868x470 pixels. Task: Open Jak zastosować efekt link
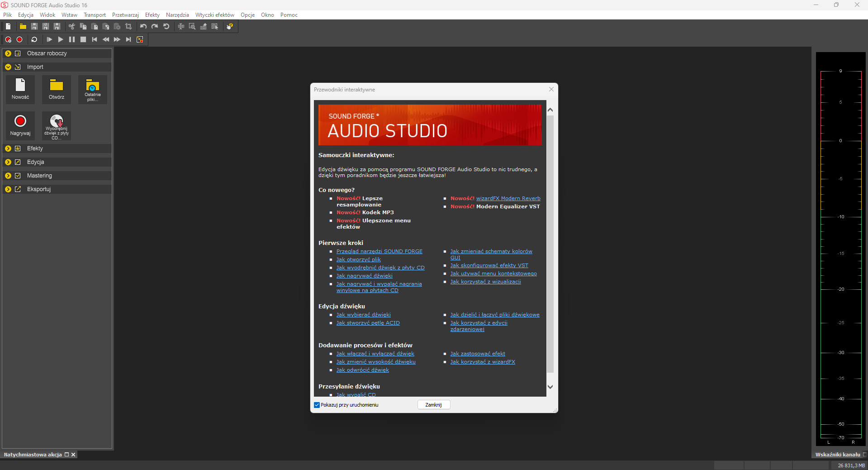coord(478,354)
